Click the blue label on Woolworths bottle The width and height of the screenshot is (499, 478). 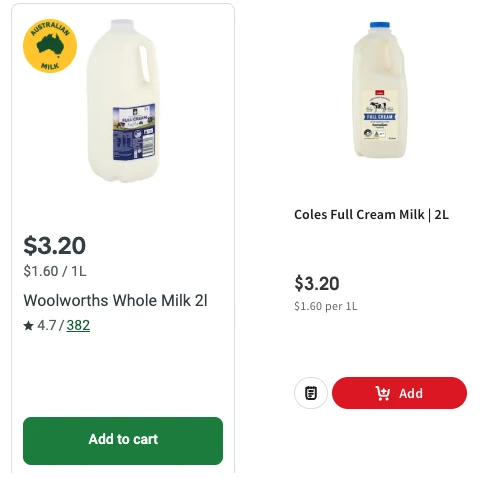pyautogui.click(x=134, y=132)
